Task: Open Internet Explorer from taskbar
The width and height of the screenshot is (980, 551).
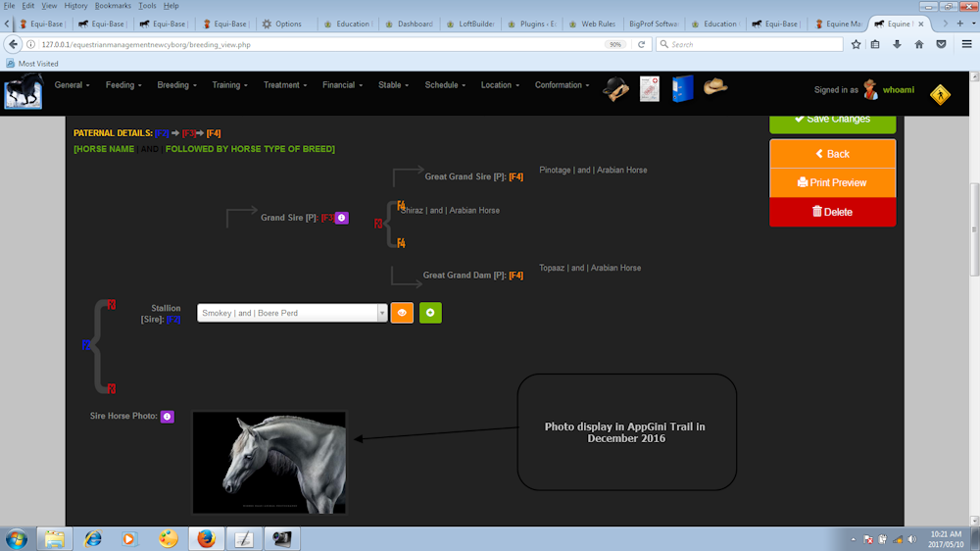Action: click(x=93, y=538)
